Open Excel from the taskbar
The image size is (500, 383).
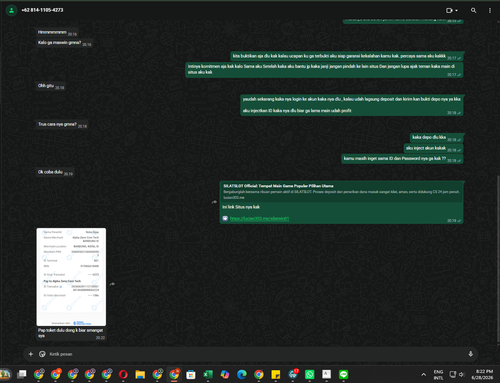[x=208, y=374]
